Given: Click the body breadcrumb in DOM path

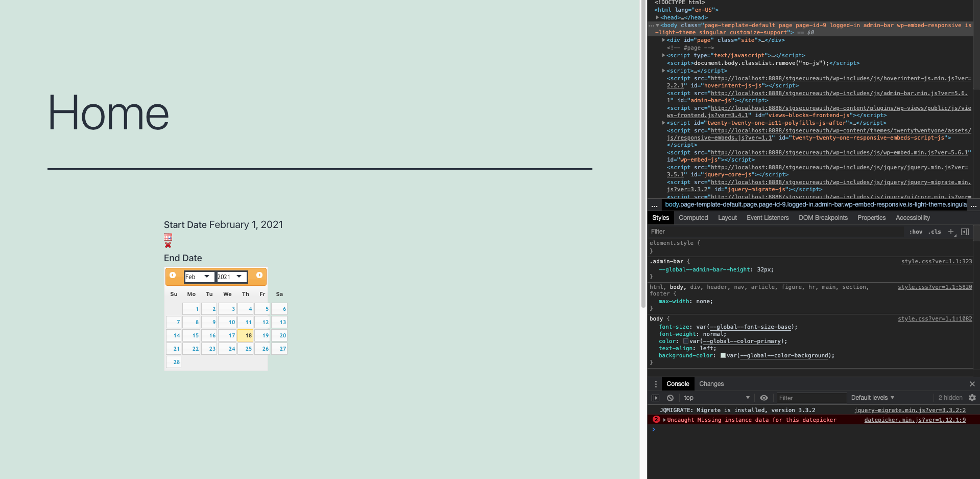Looking at the screenshot, I should click(x=815, y=204).
